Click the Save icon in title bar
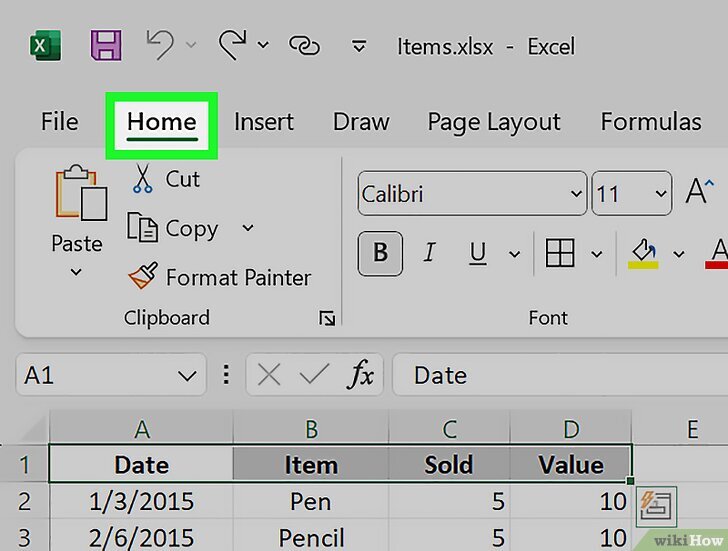 point(105,46)
